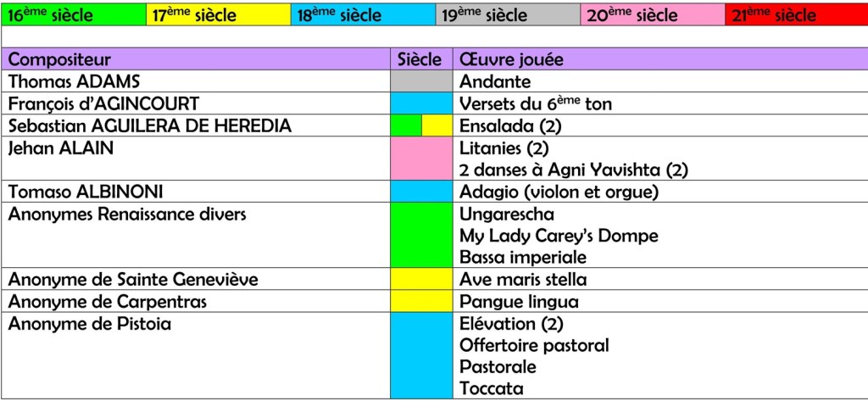Select the François d'AGINCOURT composer cell
The image size is (868, 401).
click(x=103, y=103)
